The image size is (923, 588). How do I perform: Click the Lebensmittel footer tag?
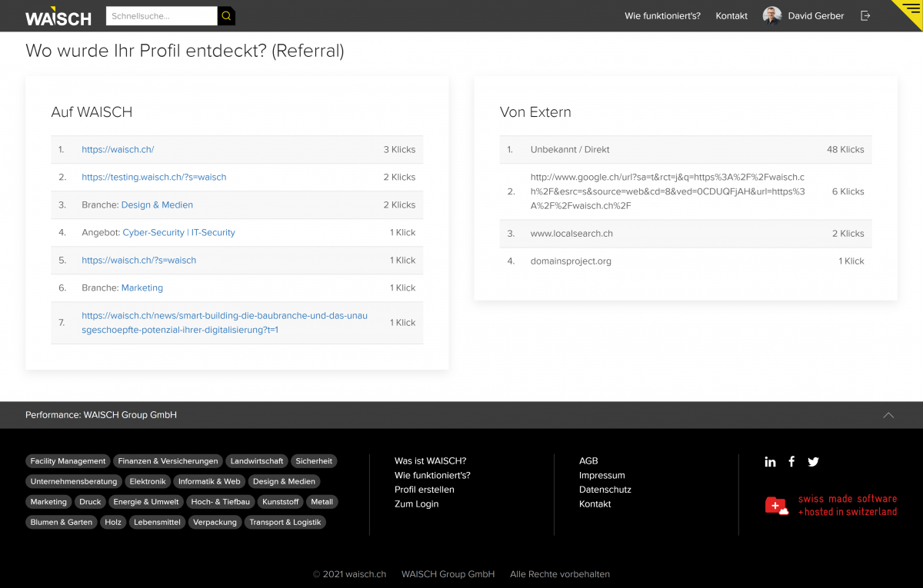point(157,522)
